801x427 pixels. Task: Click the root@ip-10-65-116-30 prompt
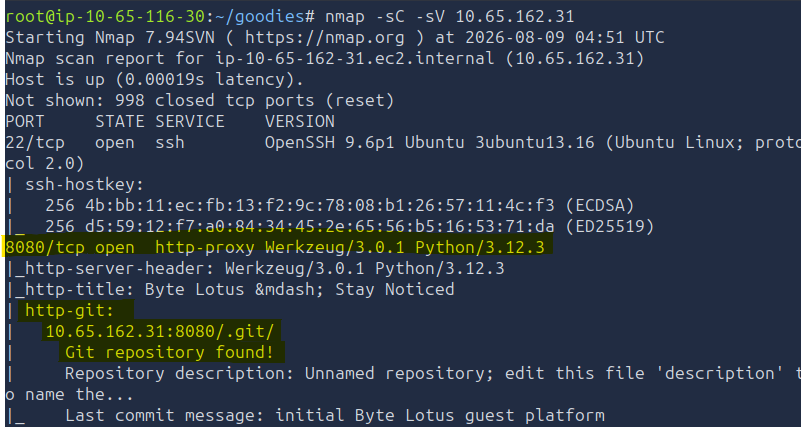click(104, 17)
